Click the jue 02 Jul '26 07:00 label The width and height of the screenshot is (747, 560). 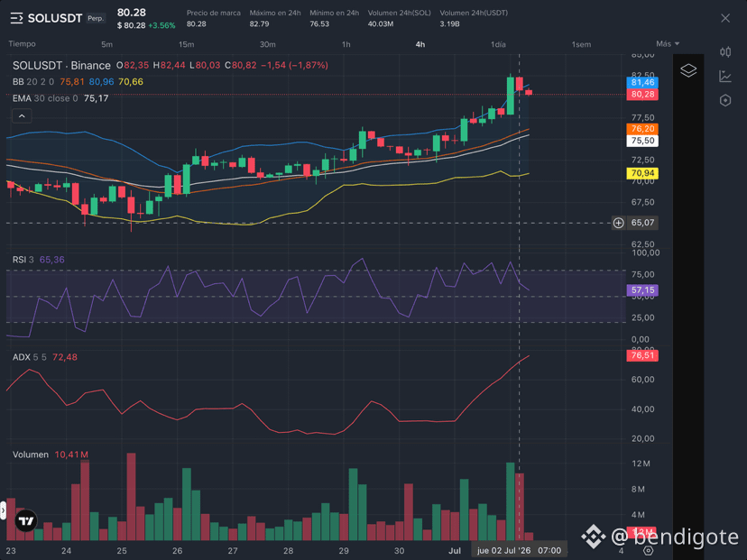pyautogui.click(x=519, y=550)
